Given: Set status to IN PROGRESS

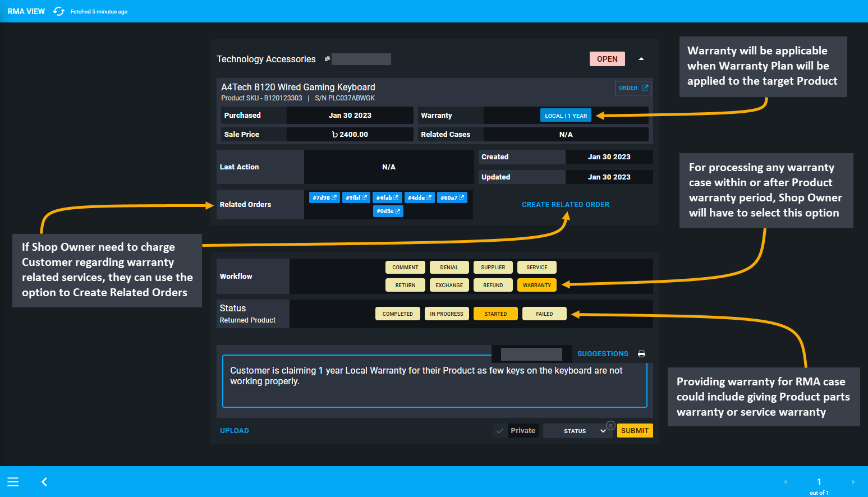Looking at the screenshot, I should 447,314.
